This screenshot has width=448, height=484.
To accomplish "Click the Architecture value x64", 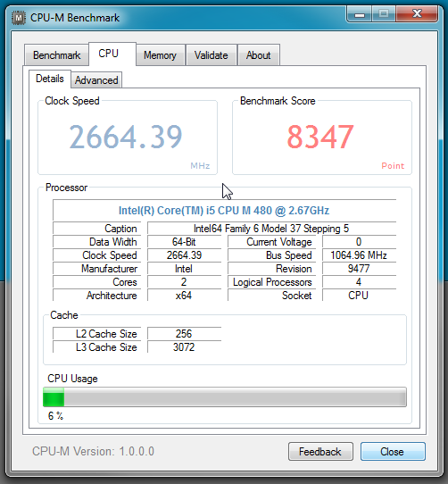I will click(184, 296).
